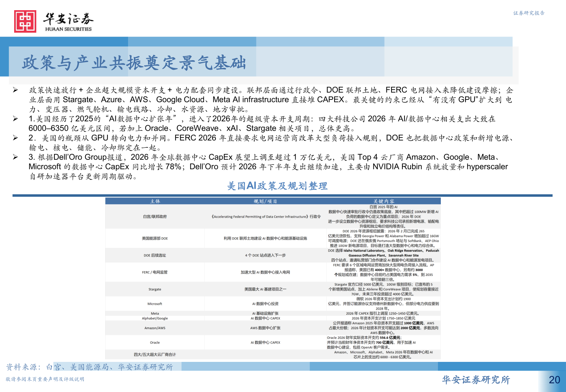566x392 pixels.
Task: Click the line '自研加速器平台更新周期驱动'
Action: coord(83,176)
